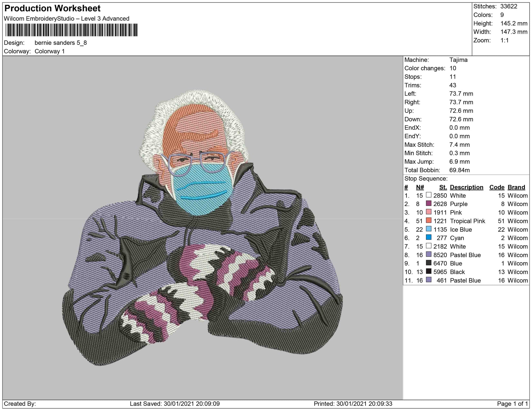The width and height of the screenshot is (532, 409).
Task: Click the Cyan color swatch
Action: [x=428, y=237]
